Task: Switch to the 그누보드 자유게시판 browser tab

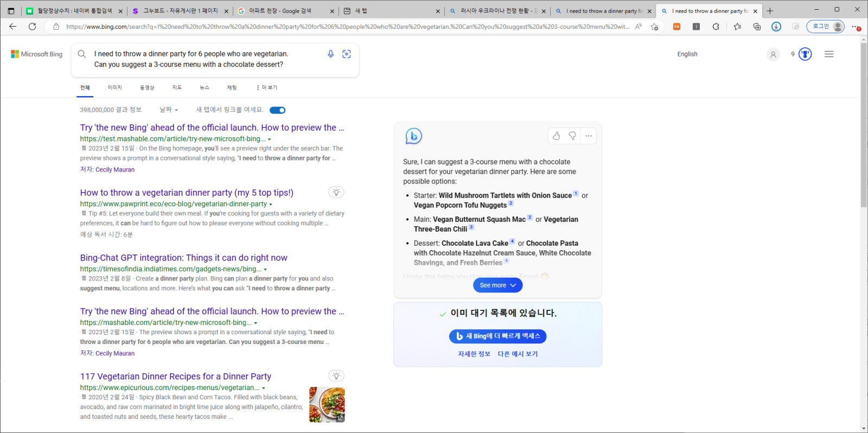Action: click(x=180, y=11)
